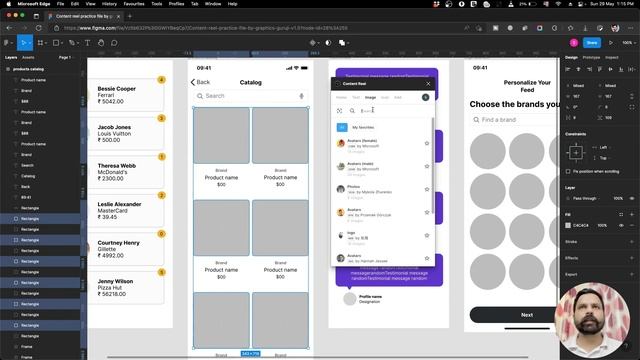
Task: Open the Assets tab in left panel
Action: click(x=28, y=58)
